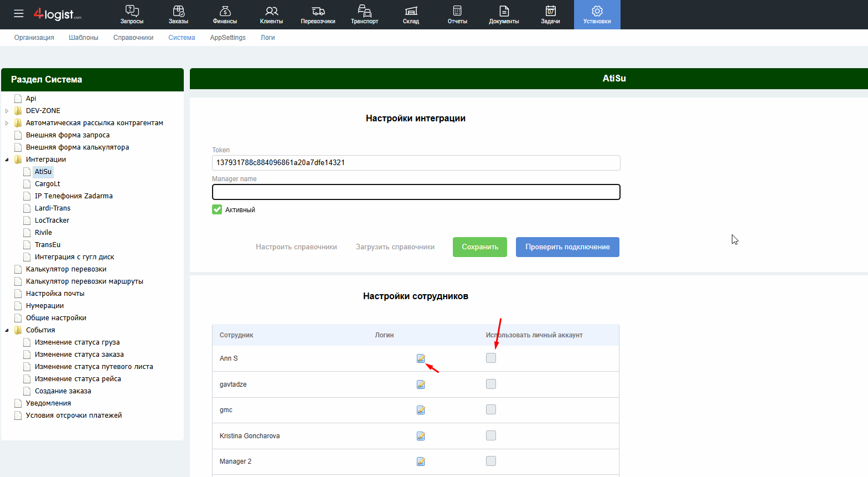Select LocTracker integration

[52, 220]
